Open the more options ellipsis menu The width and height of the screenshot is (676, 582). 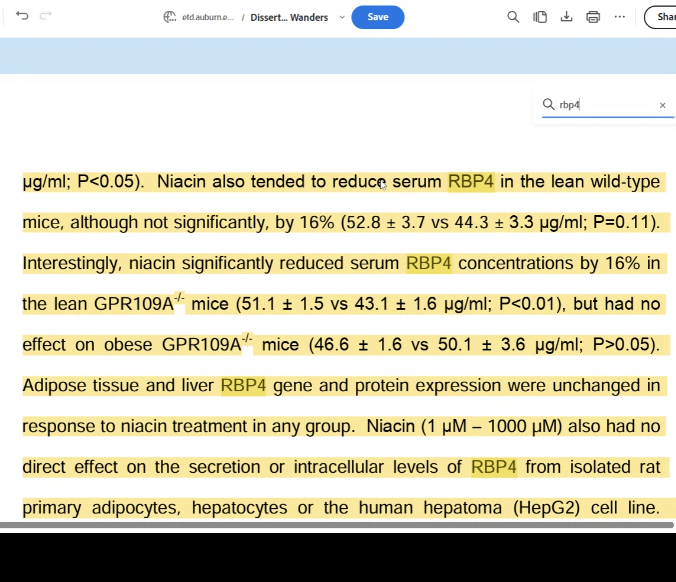[620, 17]
